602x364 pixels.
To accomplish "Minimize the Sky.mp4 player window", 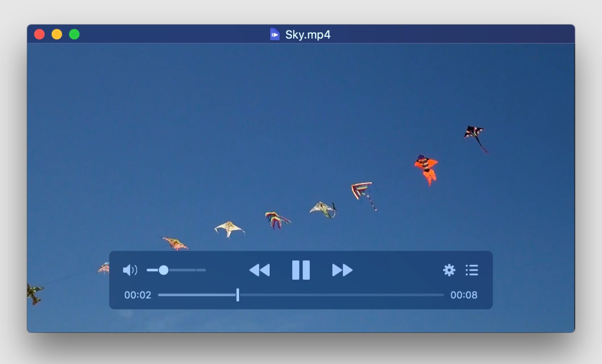I will tap(57, 34).
